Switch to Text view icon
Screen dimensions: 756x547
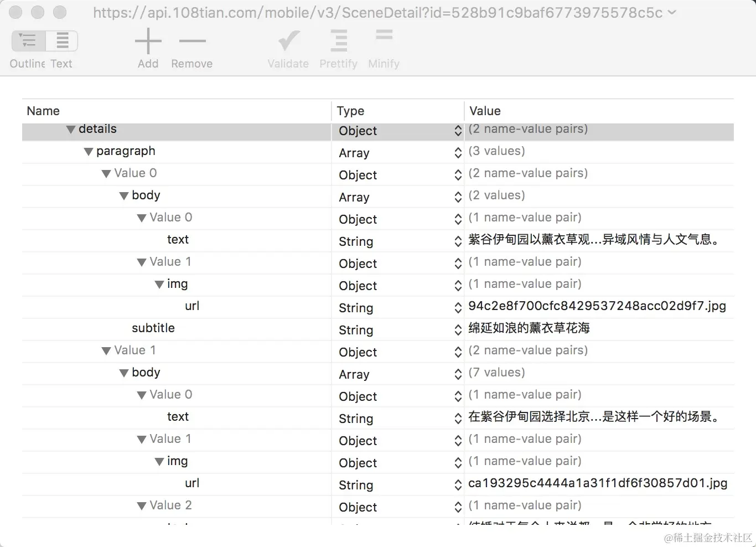pyautogui.click(x=61, y=40)
